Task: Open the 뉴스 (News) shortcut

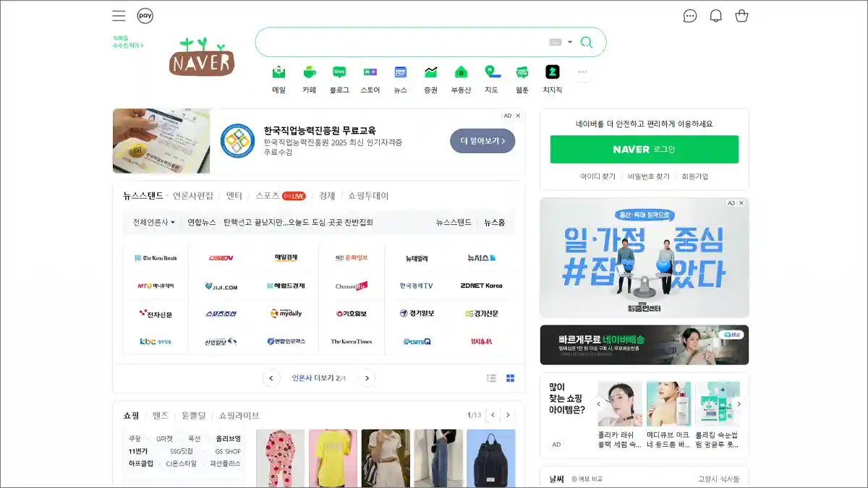Action: 401,80
